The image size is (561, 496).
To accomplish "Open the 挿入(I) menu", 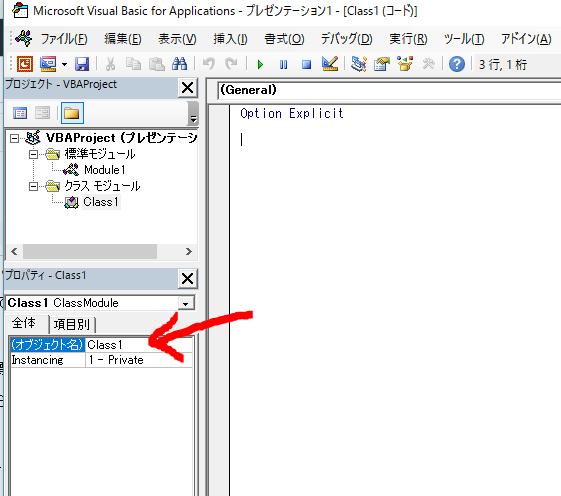I will [x=230, y=39].
